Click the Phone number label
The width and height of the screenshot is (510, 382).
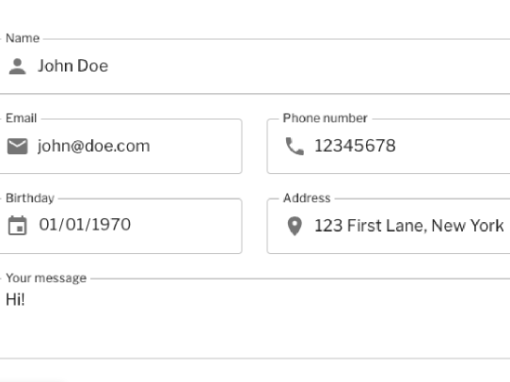325,118
